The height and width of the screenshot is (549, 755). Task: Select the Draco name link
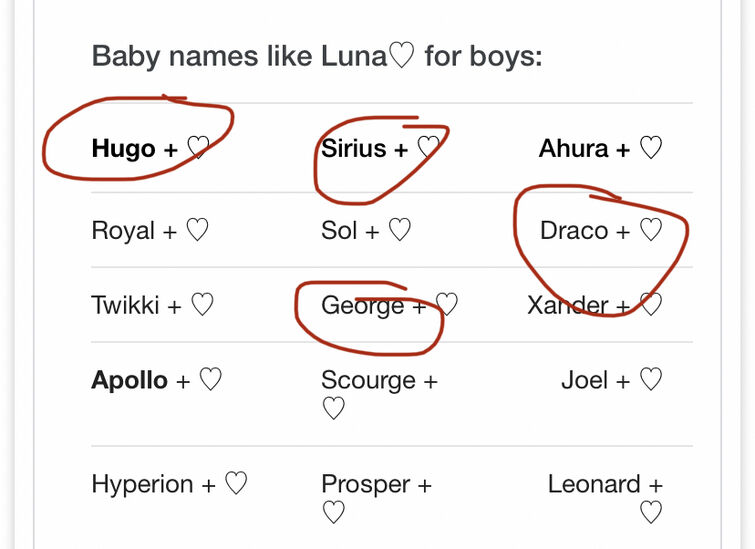click(x=574, y=230)
